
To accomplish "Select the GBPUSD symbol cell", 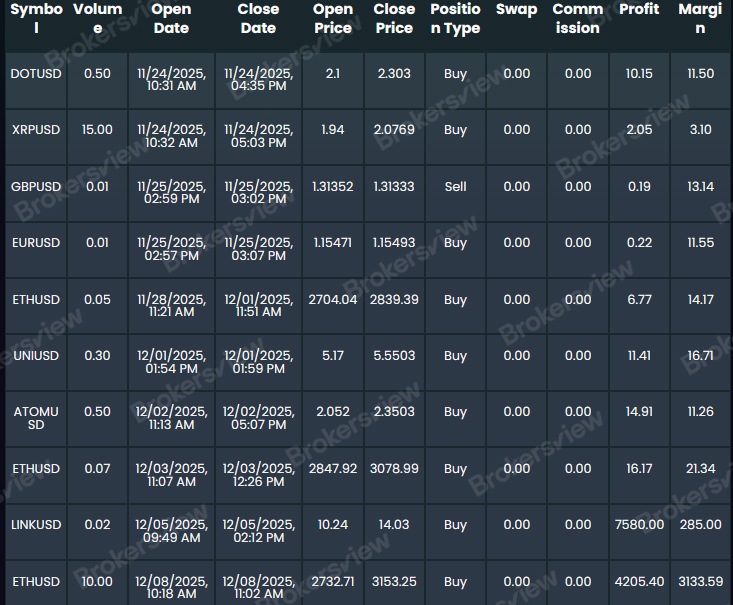I will point(36,187).
